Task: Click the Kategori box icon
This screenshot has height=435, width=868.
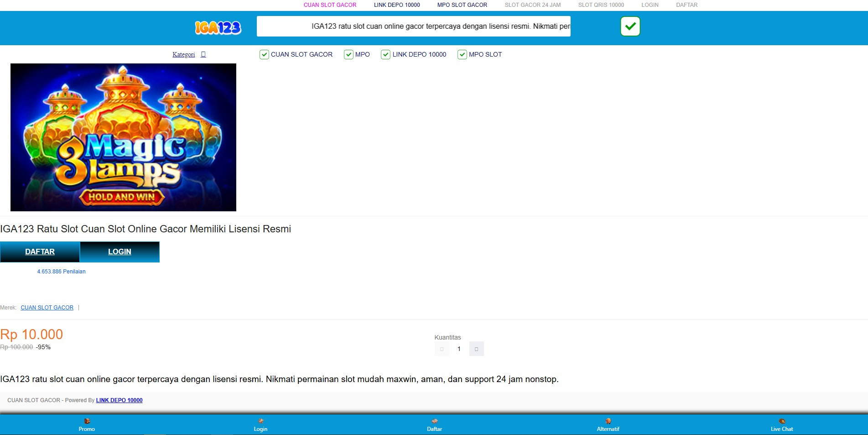Action: pyautogui.click(x=203, y=54)
